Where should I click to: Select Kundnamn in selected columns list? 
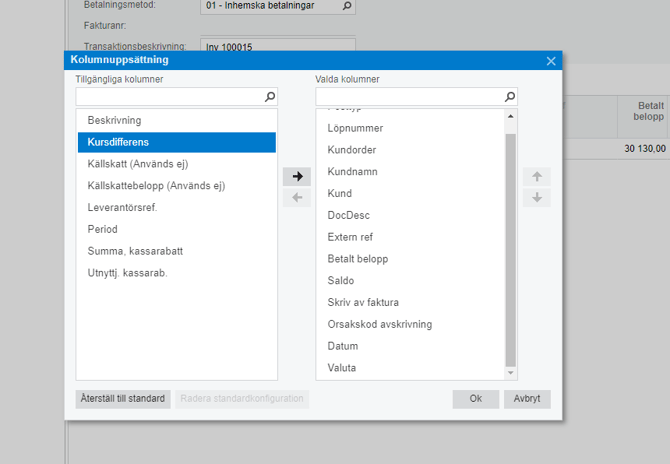[x=352, y=172]
